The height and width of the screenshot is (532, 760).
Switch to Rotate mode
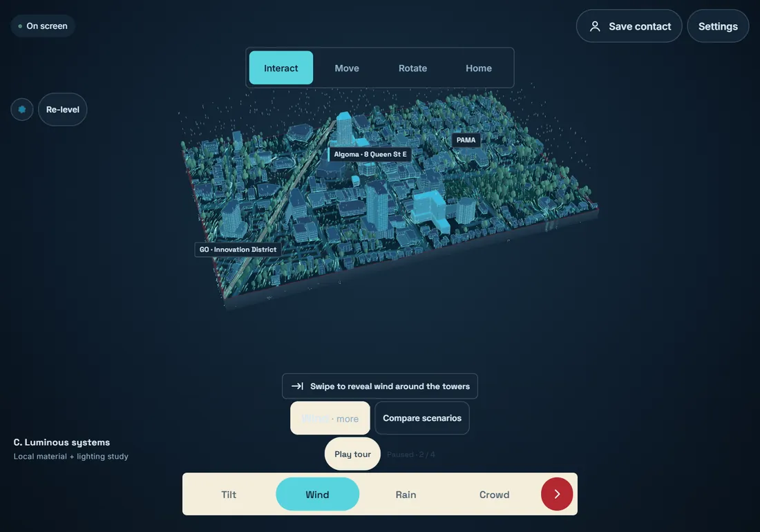[x=413, y=68]
